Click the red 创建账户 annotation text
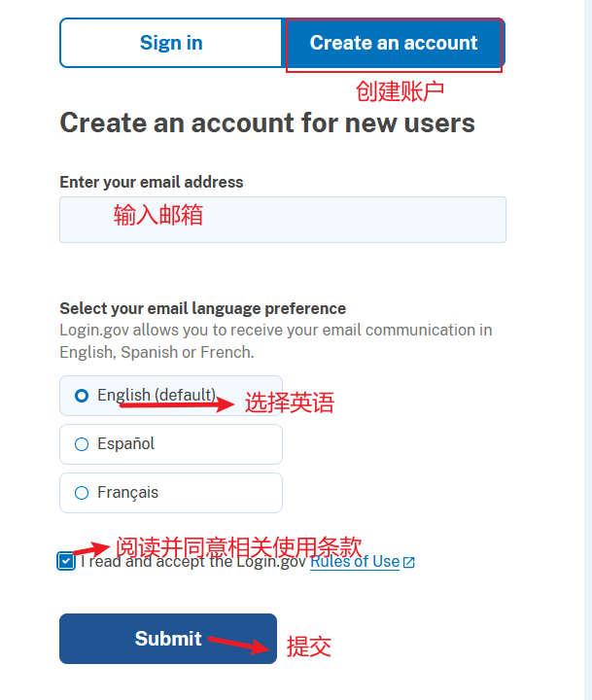The image size is (592, 700). 400,91
